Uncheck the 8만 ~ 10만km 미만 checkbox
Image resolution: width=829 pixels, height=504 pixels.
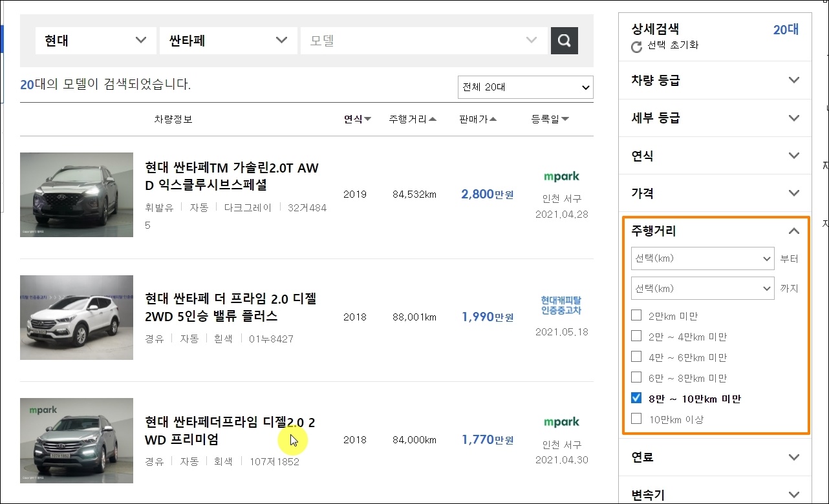(636, 398)
